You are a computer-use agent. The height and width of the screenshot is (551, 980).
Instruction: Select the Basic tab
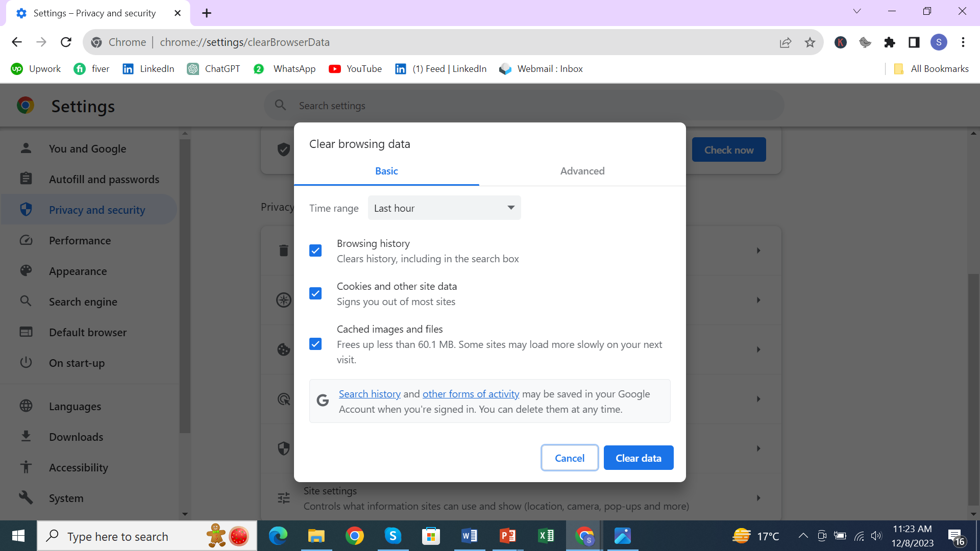coord(386,171)
